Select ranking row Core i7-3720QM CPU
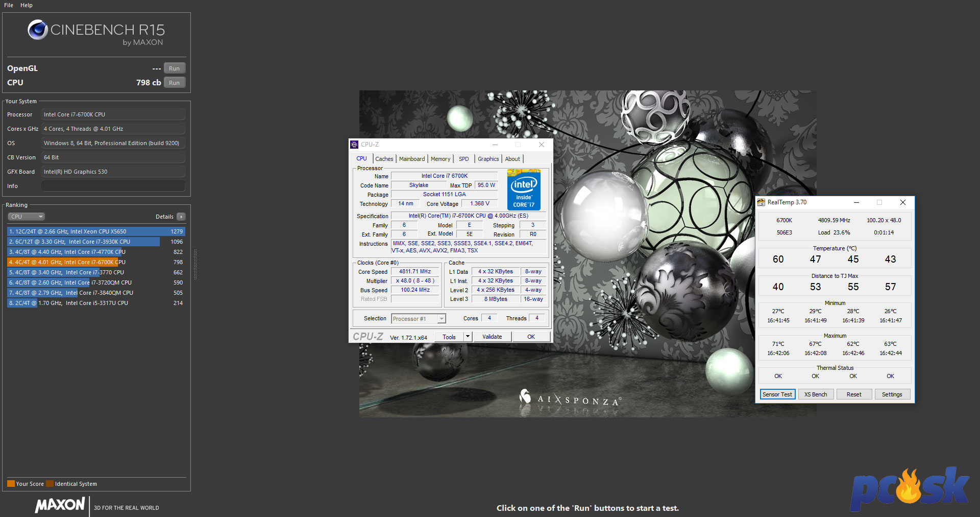The height and width of the screenshot is (517, 980). (96, 283)
